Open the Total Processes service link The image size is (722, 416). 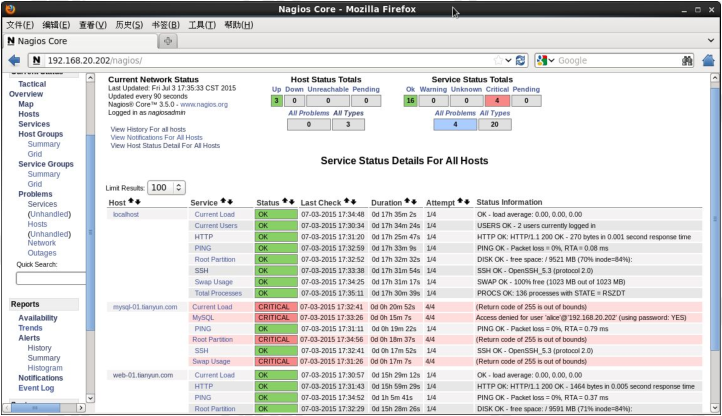point(218,293)
